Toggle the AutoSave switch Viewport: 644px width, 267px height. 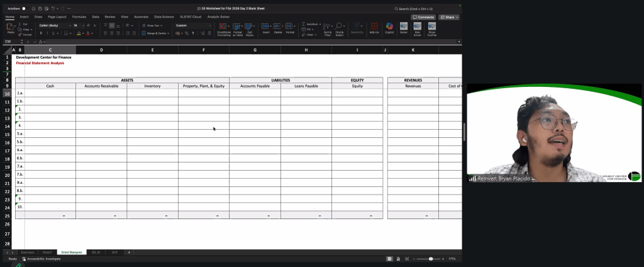pos(23,8)
